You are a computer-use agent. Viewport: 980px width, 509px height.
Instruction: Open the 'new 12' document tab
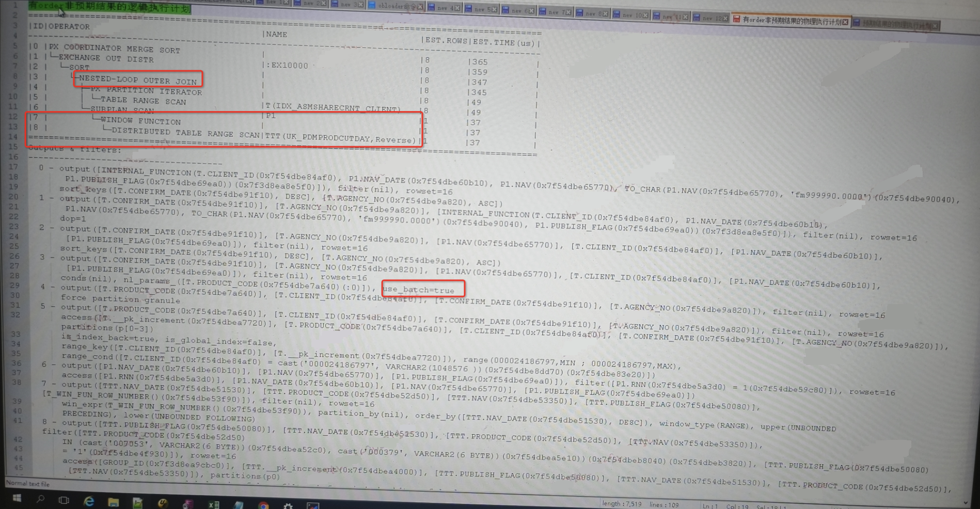710,18
